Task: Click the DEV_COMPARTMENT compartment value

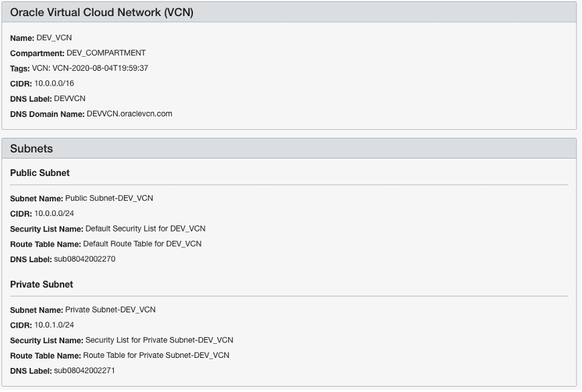Action: 106,53
